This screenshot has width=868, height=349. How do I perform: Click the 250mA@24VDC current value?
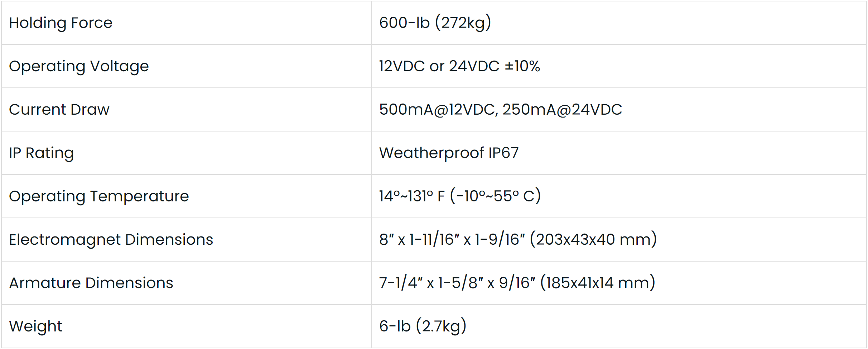click(x=562, y=110)
